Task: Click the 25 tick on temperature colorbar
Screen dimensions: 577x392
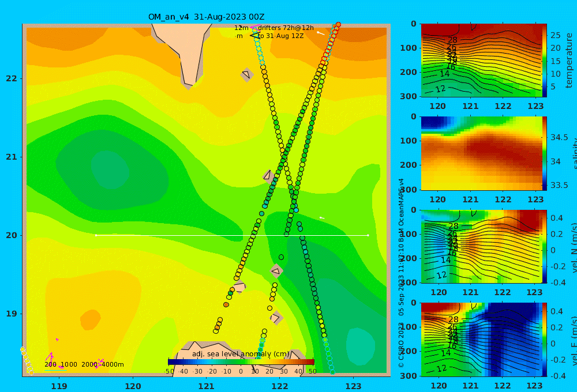Action: [556, 35]
